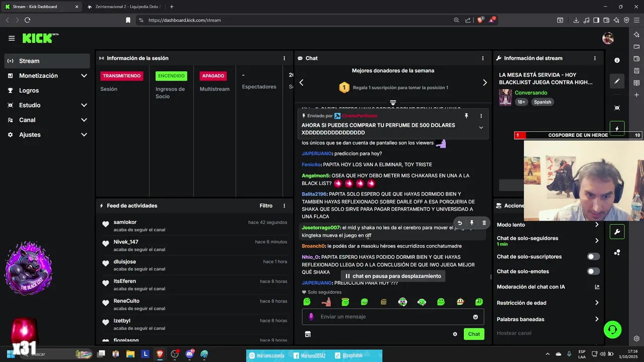Open options menu of Información del stream panel
This screenshot has width=644, height=362.
(x=595, y=58)
